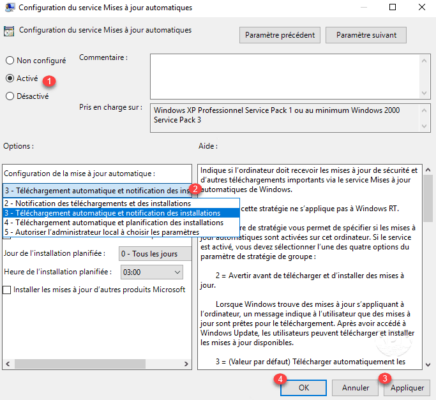Viewport: 436px width, 400px height.
Task: Choose option 2 - Notification des téléchargements
Action: tap(121, 203)
